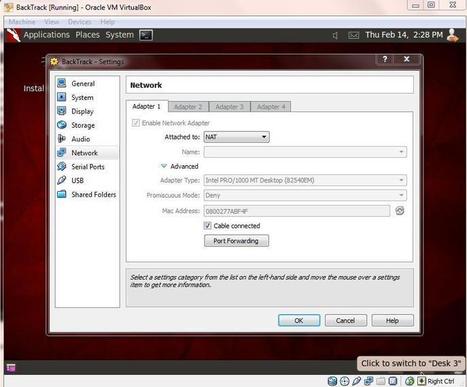This screenshot has width=467, height=387.
Task: Toggle Cable connected checkbox
Action: pos(207,226)
